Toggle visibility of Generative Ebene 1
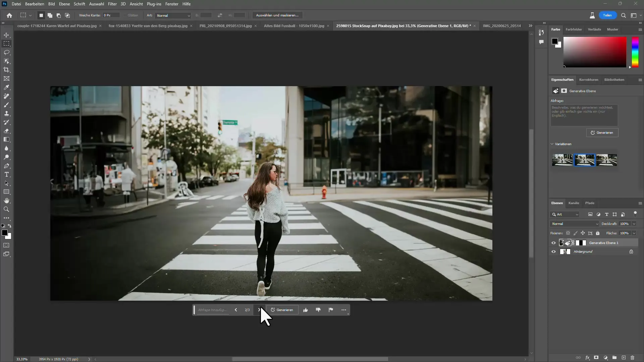Viewport: 644px width, 362px height. point(553,242)
